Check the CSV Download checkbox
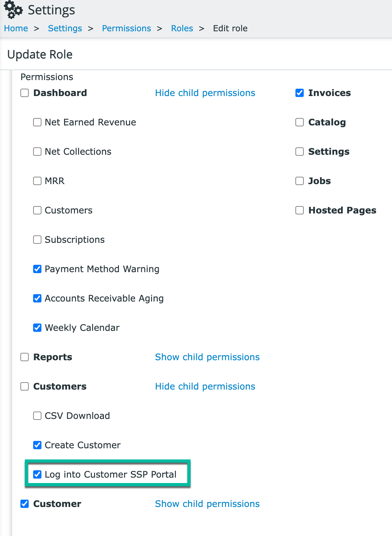The height and width of the screenshot is (536, 392). (37, 416)
